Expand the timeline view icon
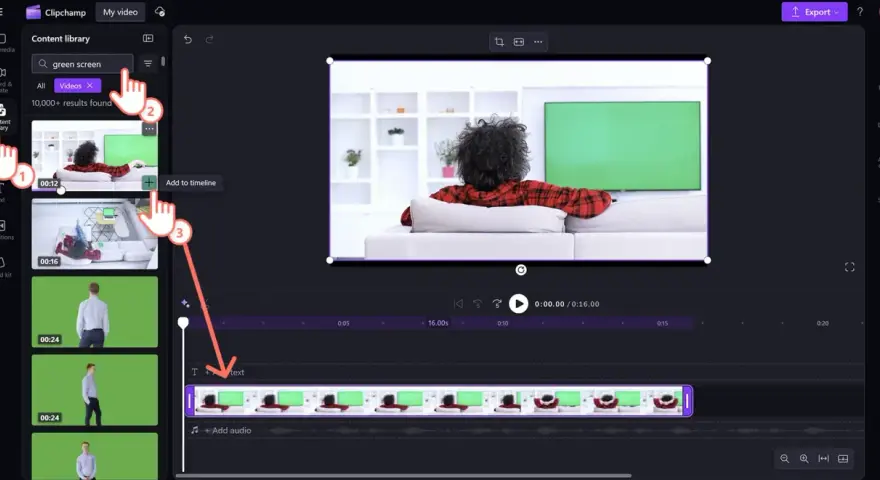 843,459
